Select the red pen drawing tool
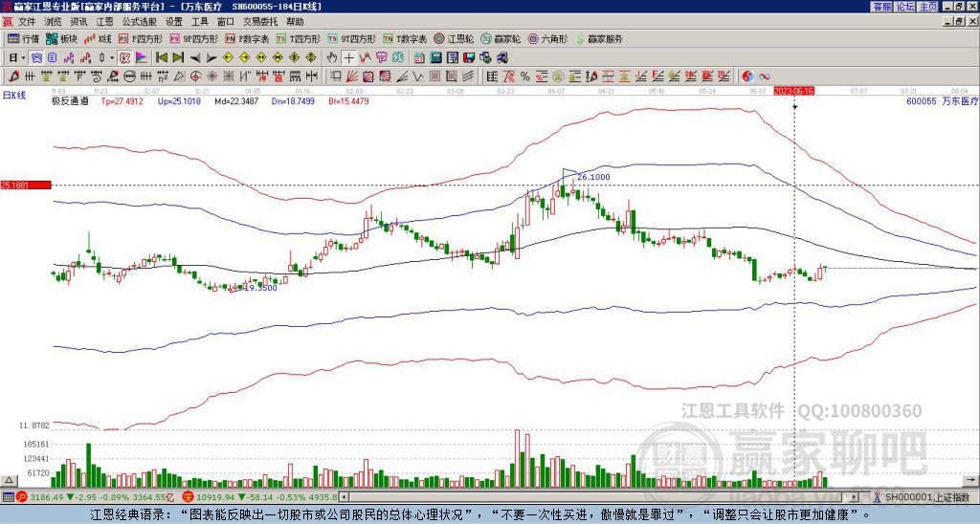This screenshot has width=980, height=524. click(x=13, y=76)
